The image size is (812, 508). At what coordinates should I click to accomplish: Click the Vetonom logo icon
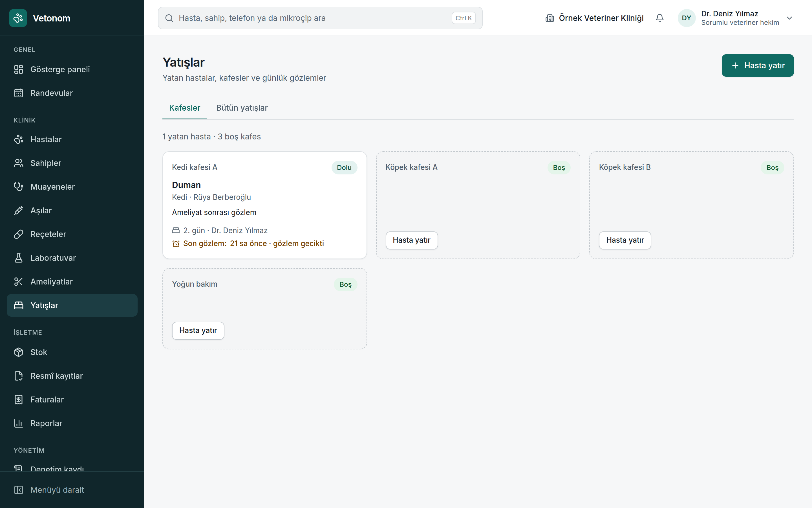pyautogui.click(x=18, y=18)
